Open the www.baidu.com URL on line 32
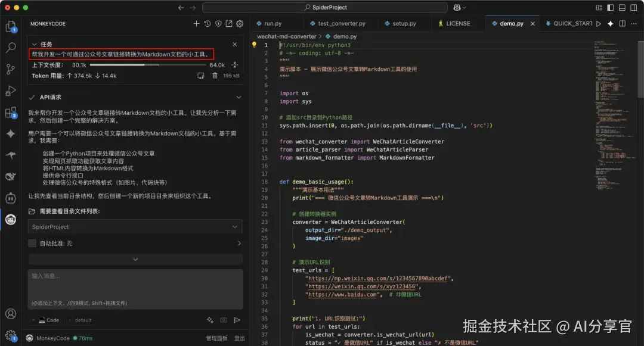Screen dimensions: 644x346 (342, 294)
